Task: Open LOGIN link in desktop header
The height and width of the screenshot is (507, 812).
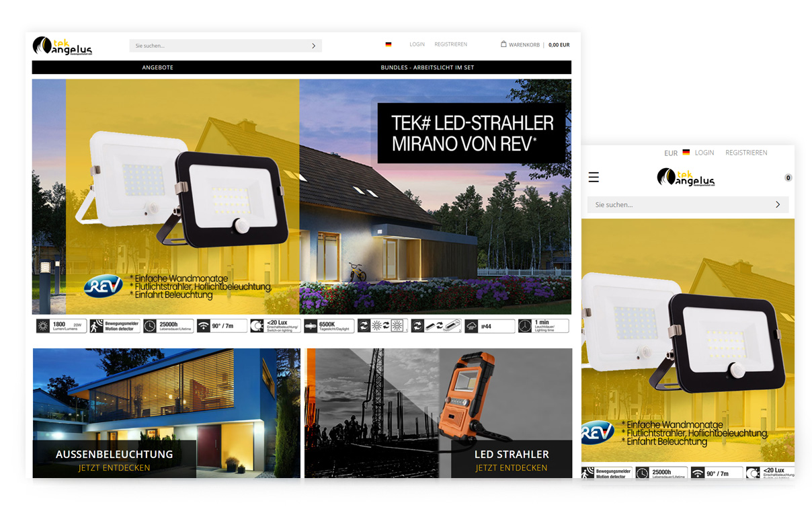Action: click(x=417, y=44)
